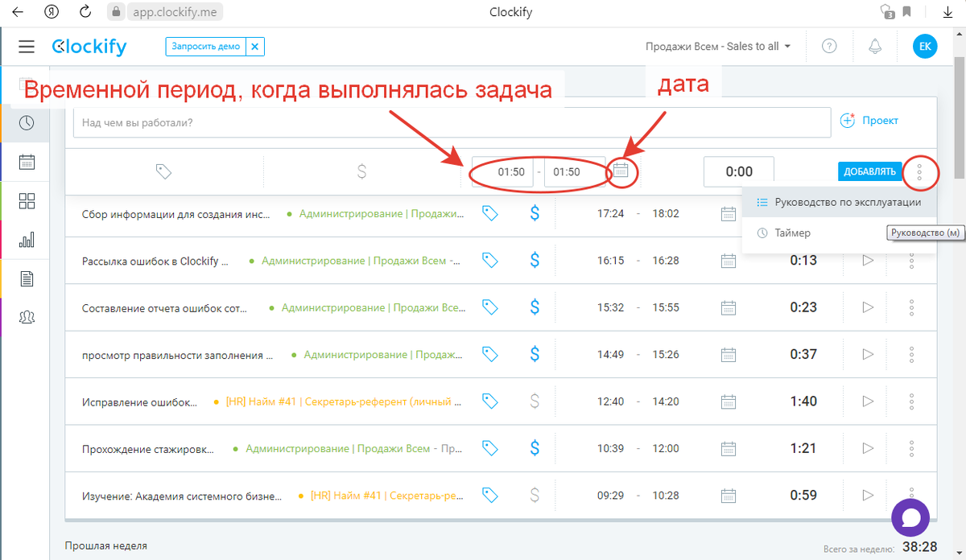Click the tag icon for 'Составление отчета ошибок' entry
Image resolution: width=966 pixels, height=560 pixels.
click(489, 307)
